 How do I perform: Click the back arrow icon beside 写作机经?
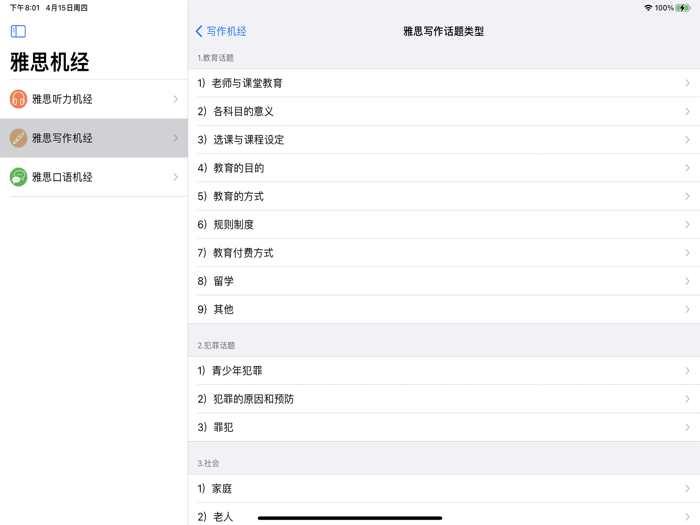coord(199,31)
